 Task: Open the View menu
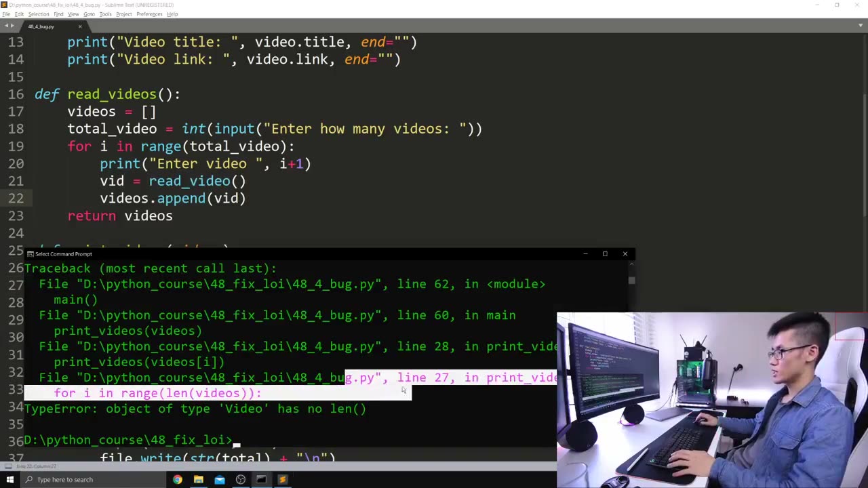pos(73,14)
